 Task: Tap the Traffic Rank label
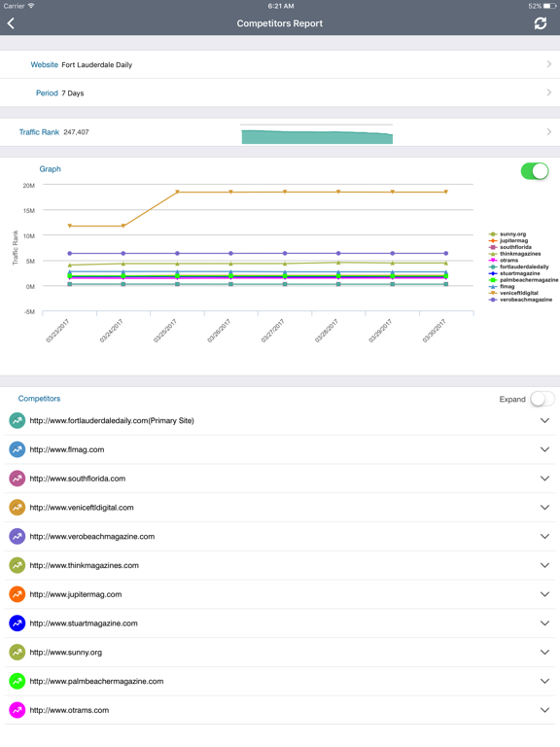(39, 132)
